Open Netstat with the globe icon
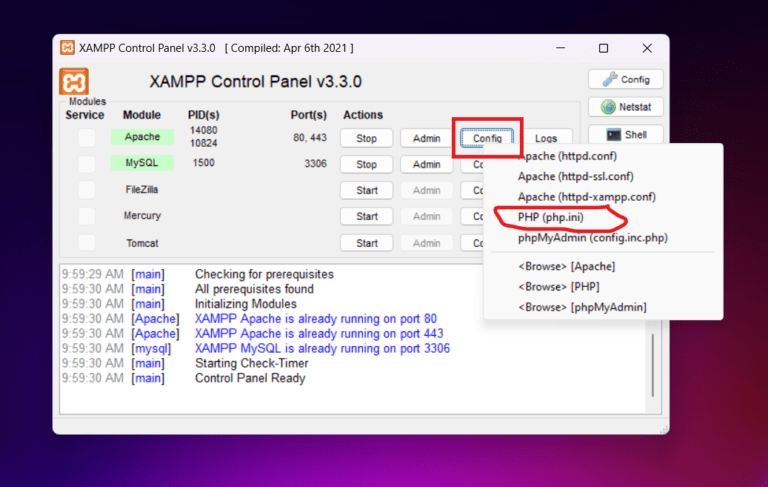768x487 pixels. (x=625, y=107)
